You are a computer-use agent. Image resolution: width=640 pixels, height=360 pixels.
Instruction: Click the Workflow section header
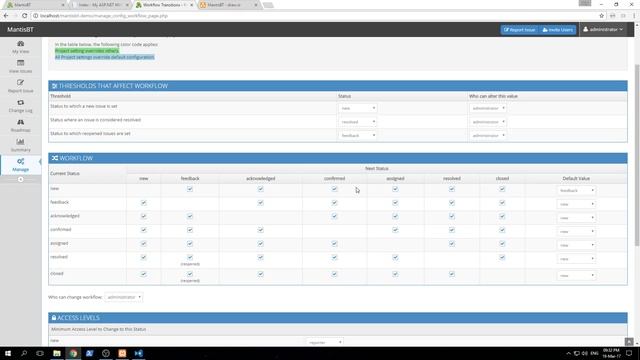[x=338, y=158]
